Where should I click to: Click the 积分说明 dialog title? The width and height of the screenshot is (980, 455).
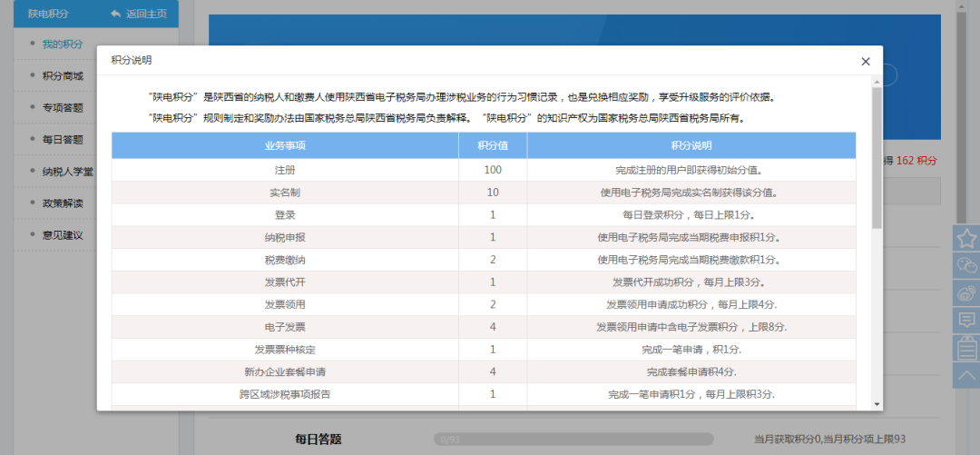(x=132, y=60)
